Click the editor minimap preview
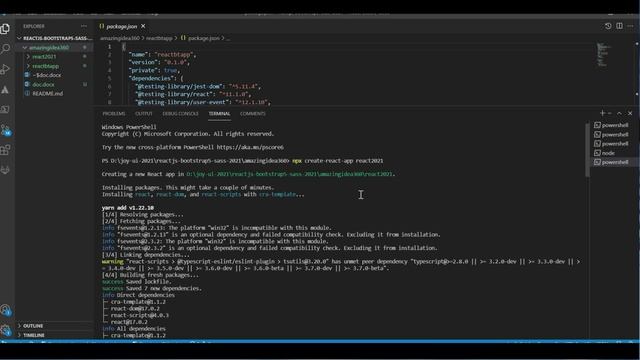Image resolution: width=640 pixels, height=360 pixels. 603,54
